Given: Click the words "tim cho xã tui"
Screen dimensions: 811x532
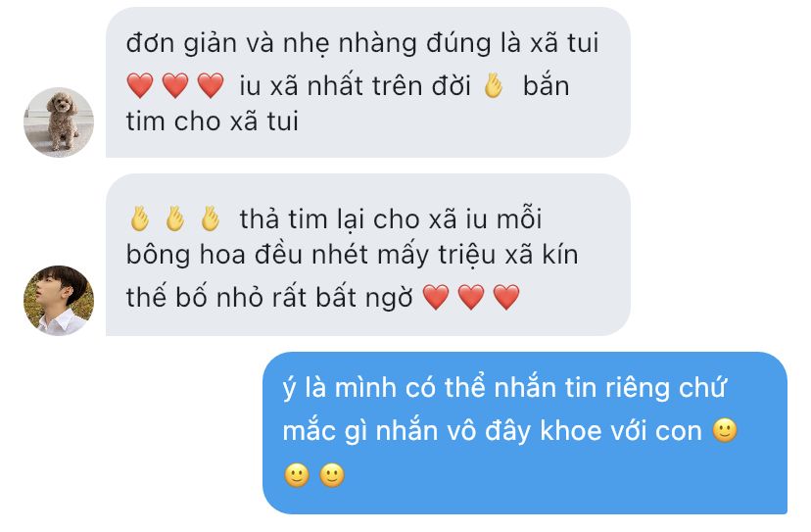Looking at the screenshot, I should tap(213, 122).
